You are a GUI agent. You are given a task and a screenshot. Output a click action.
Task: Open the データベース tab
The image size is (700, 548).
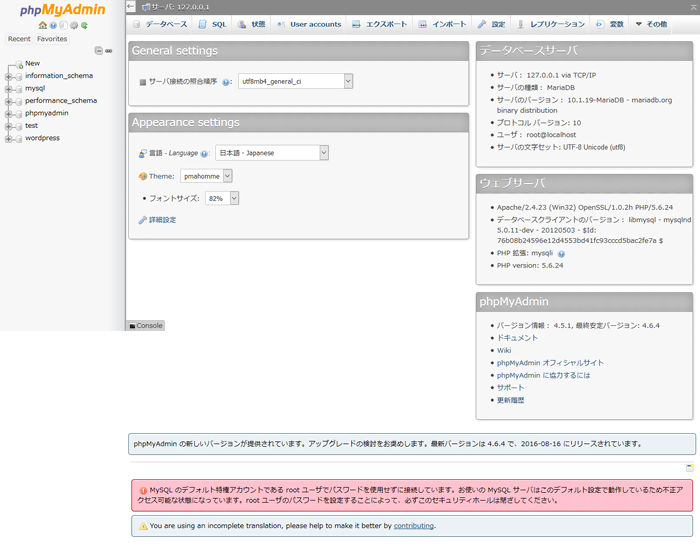click(x=161, y=24)
